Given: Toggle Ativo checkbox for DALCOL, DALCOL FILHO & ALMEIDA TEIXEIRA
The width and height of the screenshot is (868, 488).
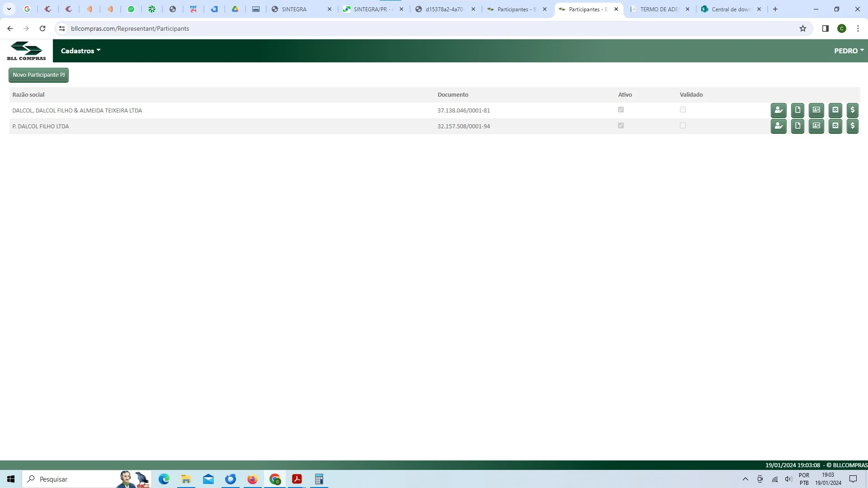Looking at the screenshot, I should click(621, 110).
